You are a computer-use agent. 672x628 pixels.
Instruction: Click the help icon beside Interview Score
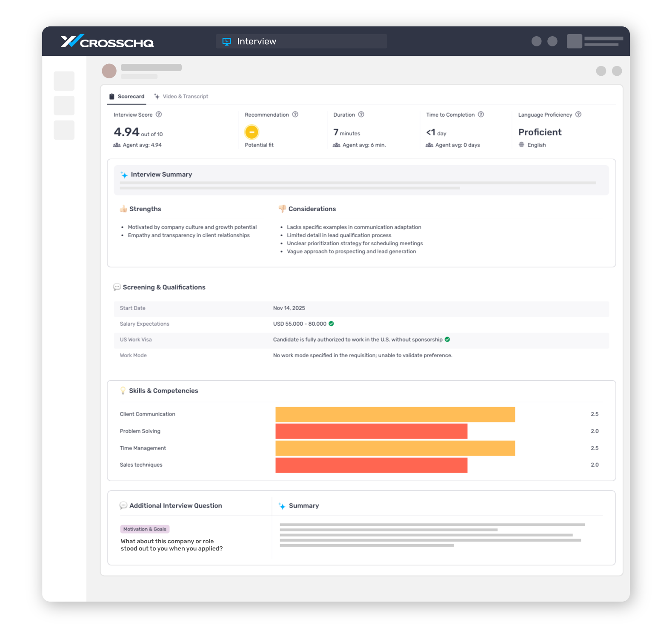point(159,115)
